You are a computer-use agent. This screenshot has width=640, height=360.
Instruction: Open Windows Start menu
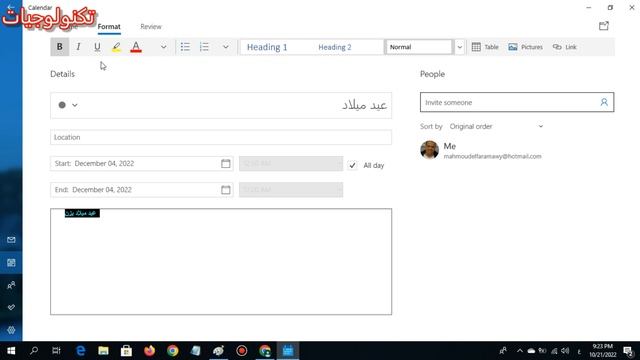[11, 351]
